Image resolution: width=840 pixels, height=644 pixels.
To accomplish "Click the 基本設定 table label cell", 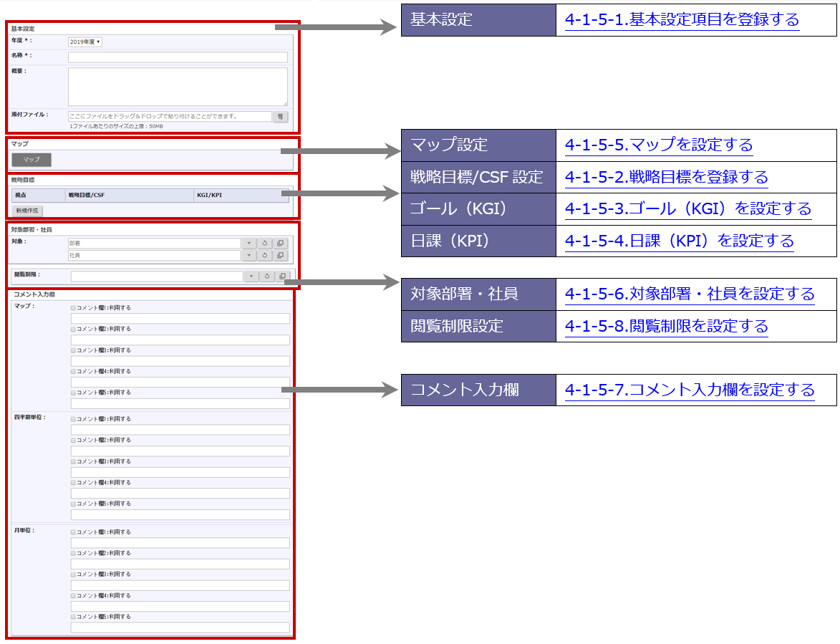I will (478, 20).
